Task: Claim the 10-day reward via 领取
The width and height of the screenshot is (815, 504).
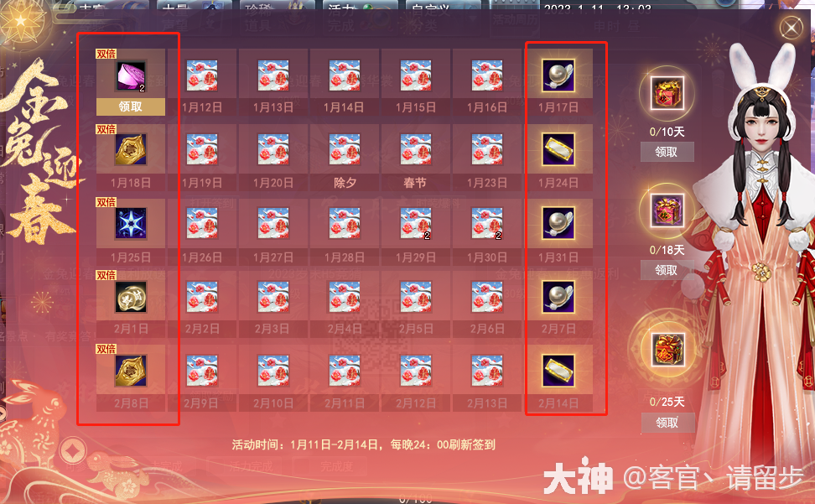Action: pyautogui.click(x=667, y=153)
